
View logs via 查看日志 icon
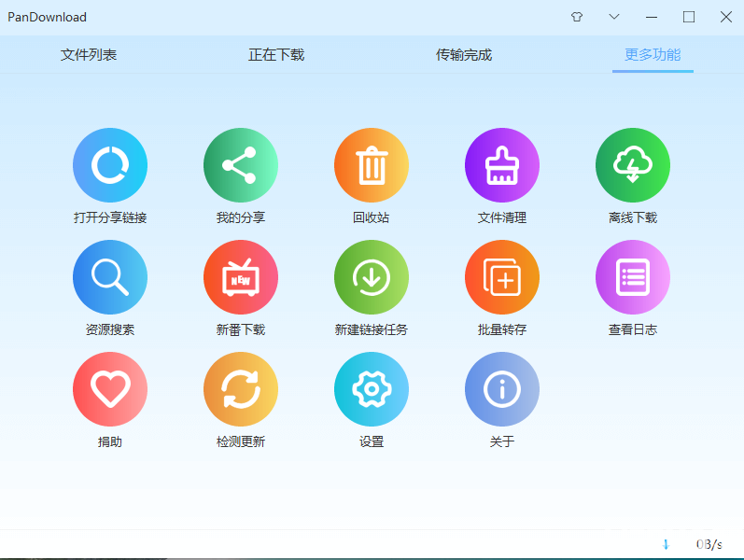coord(633,277)
